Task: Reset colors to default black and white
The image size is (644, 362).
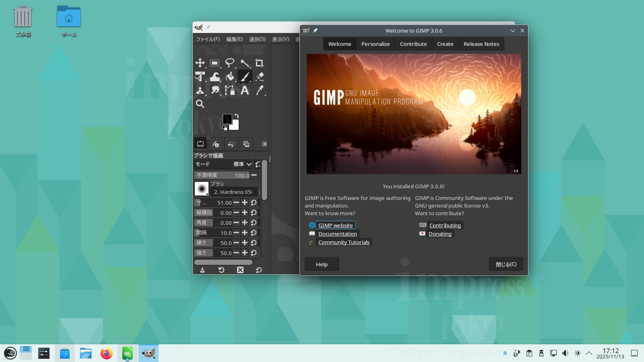Action: click(x=225, y=128)
